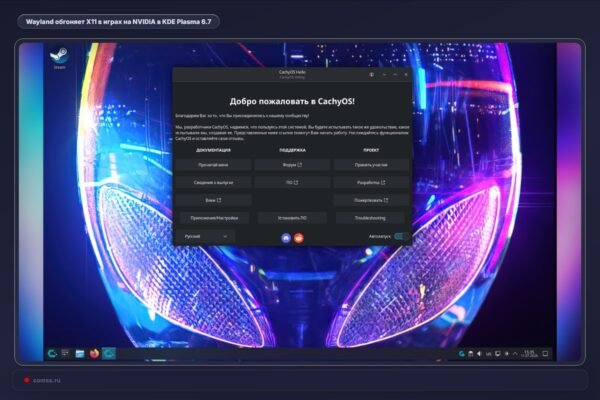Image resolution: width=600 pixels, height=400 pixels.
Task: Open the Разработка external link button
Action: (x=371, y=183)
